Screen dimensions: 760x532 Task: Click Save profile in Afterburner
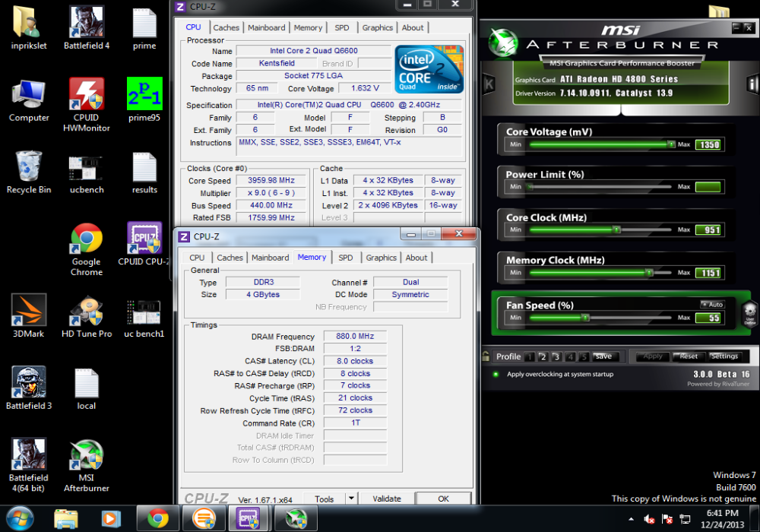[603, 356]
